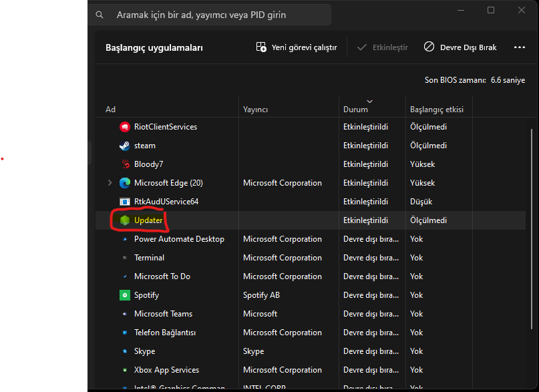539x392 pixels.
Task: Select the green Updater cube icon
Action: click(124, 220)
